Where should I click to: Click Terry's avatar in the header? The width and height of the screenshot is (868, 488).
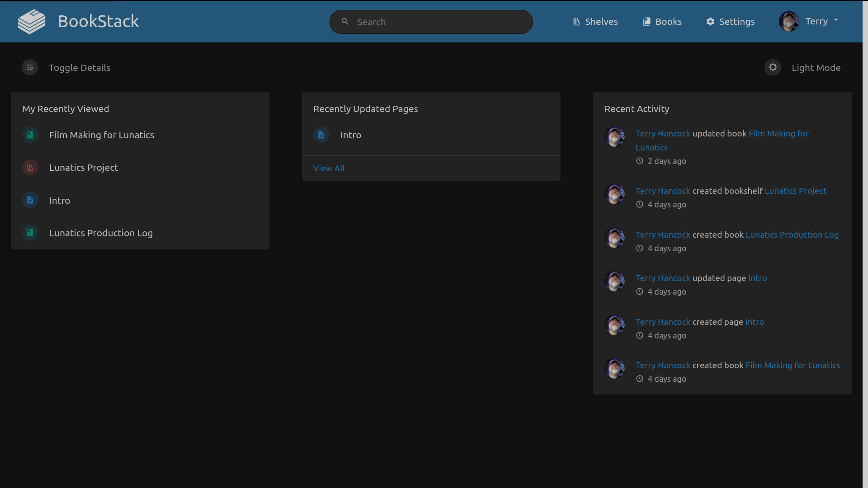click(x=789, y=22)
